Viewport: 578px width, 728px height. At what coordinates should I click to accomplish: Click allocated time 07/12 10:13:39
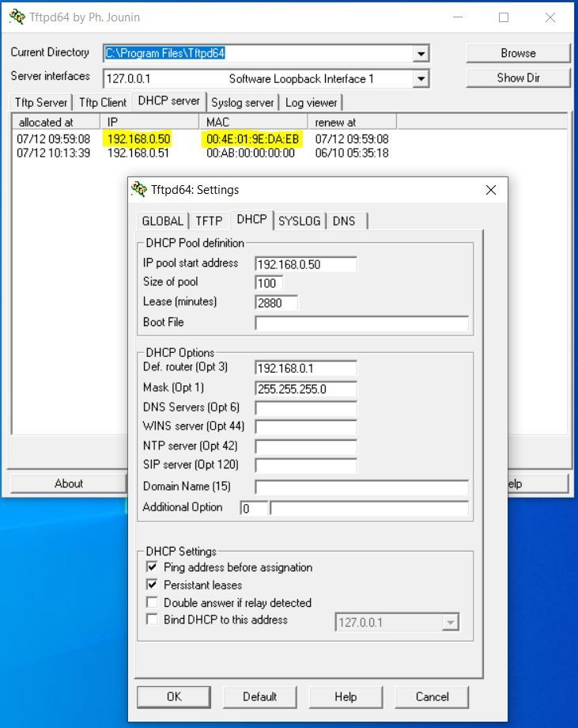click(x=53, y=153)
